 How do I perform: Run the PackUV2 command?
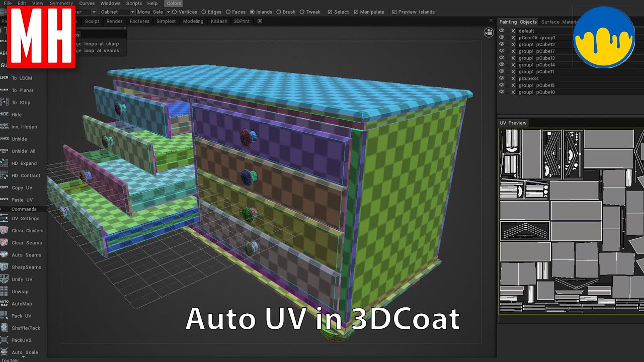click(x=22, y=340)
